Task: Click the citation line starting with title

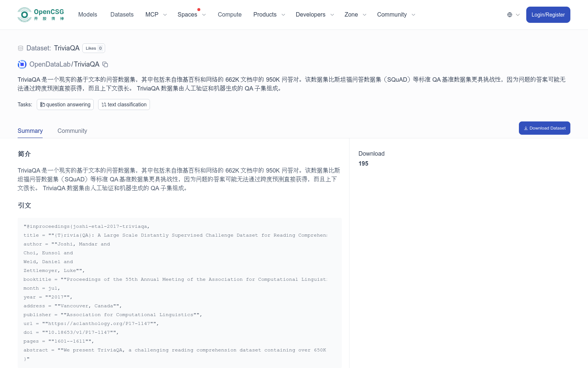Action: (x=175, y=235)
